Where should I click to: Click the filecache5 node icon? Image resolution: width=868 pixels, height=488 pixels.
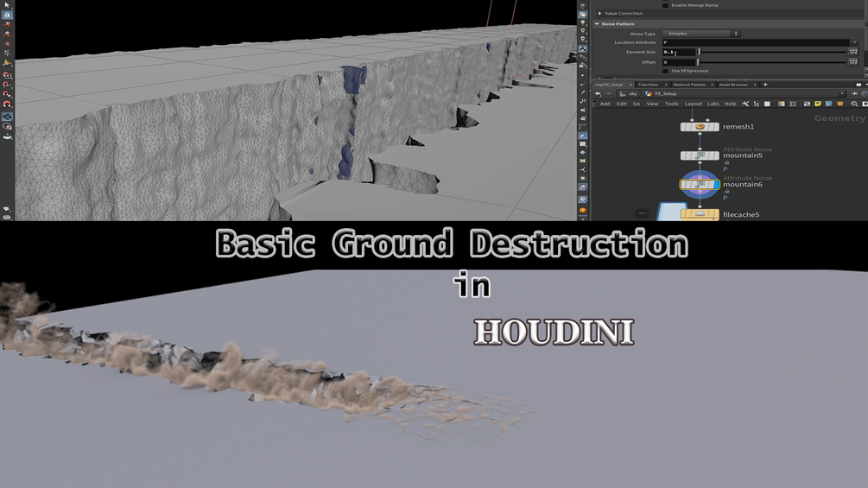click(x=700, y=213)
